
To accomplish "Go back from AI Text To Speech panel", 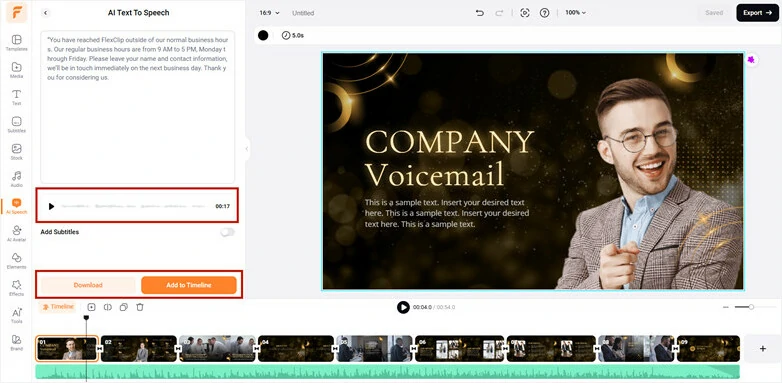I will 45,13.
